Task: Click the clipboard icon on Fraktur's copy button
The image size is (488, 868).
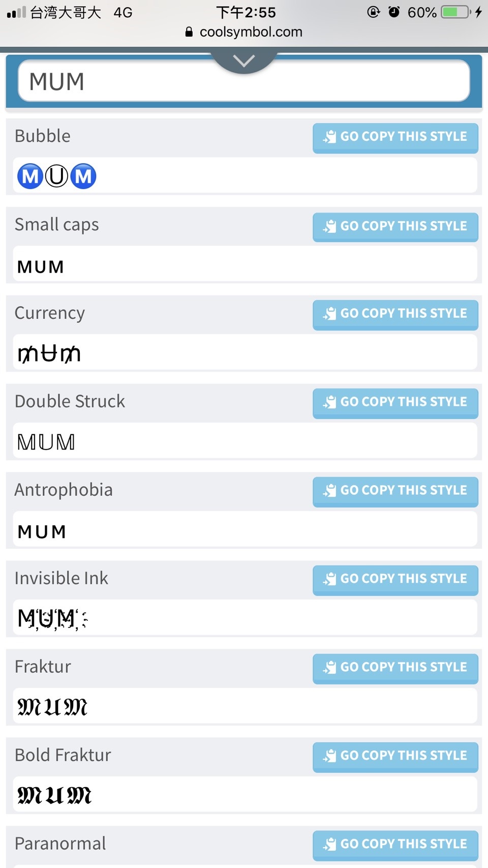Action: click(x=329, y=667)
